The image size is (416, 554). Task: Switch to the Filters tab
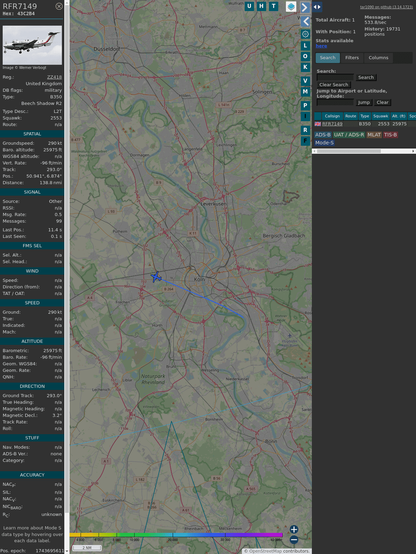(352, 58)
